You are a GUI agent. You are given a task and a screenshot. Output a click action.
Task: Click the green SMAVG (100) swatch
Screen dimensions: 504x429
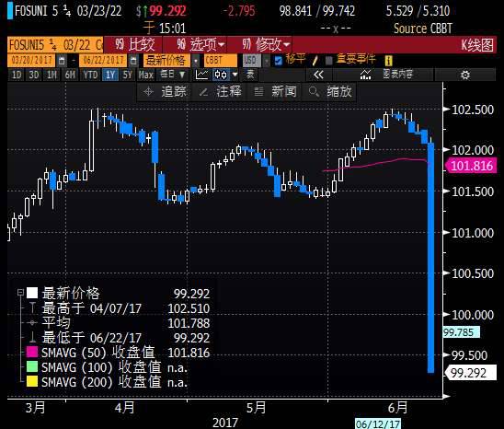[x=32, y=366]
